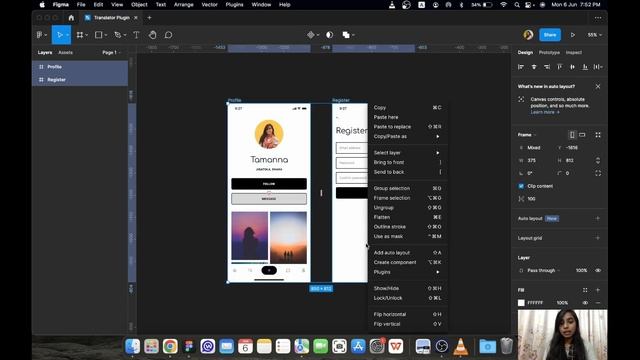Align vertical centers in Design panel

(x=572, y=67)
